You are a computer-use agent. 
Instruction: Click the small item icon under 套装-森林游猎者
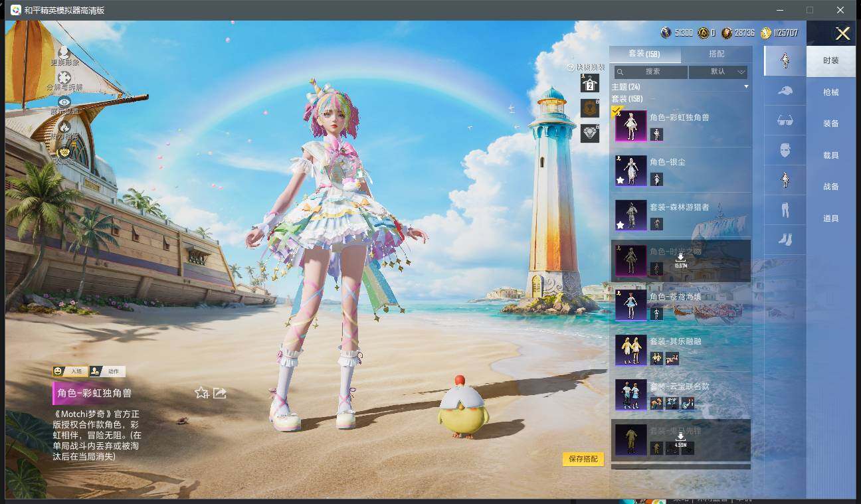pyautogui.click(x=656, y=224)
